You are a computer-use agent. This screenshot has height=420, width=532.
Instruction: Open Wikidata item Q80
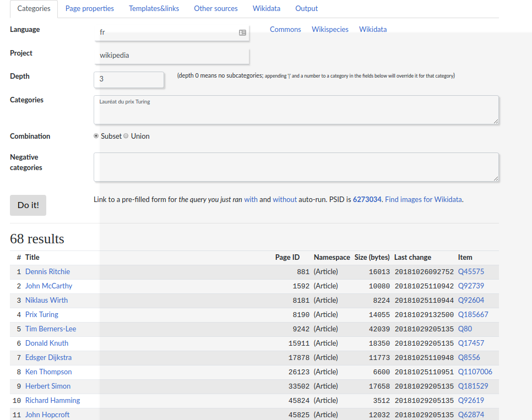pos(465,329)
